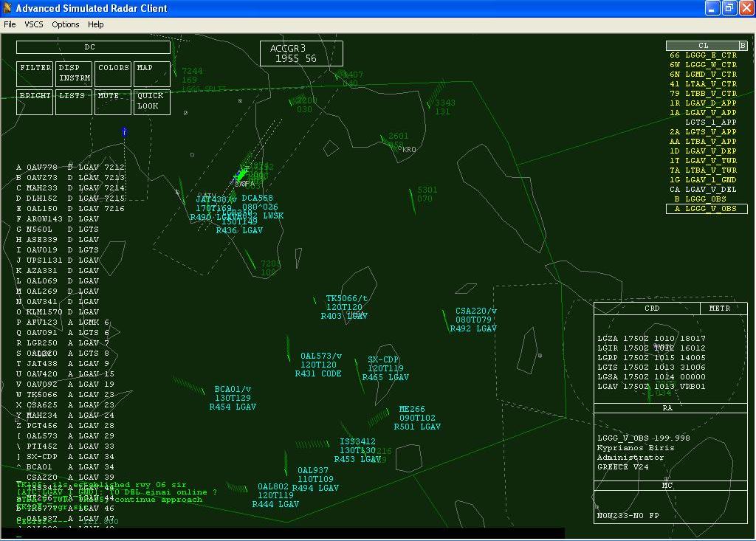Viewport: 756px width, 541px height.
Task: Click the MAP button
Action: point(152,74)
